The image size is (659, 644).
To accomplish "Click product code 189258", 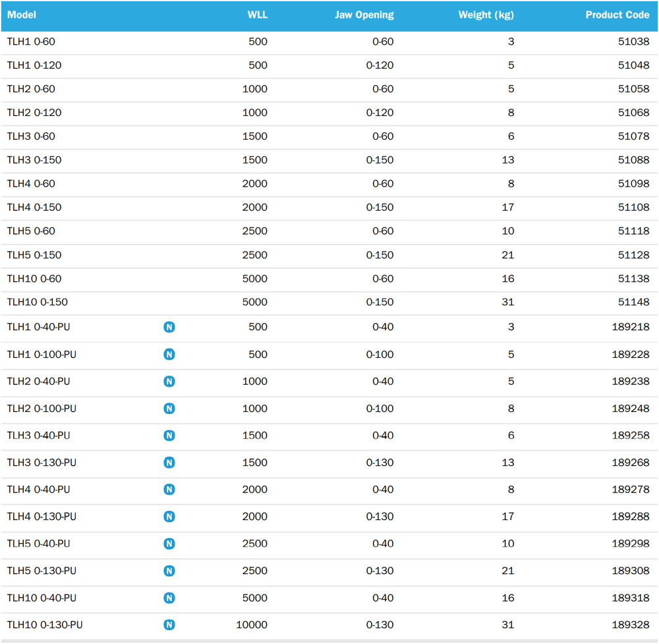I will click(631, 436).
